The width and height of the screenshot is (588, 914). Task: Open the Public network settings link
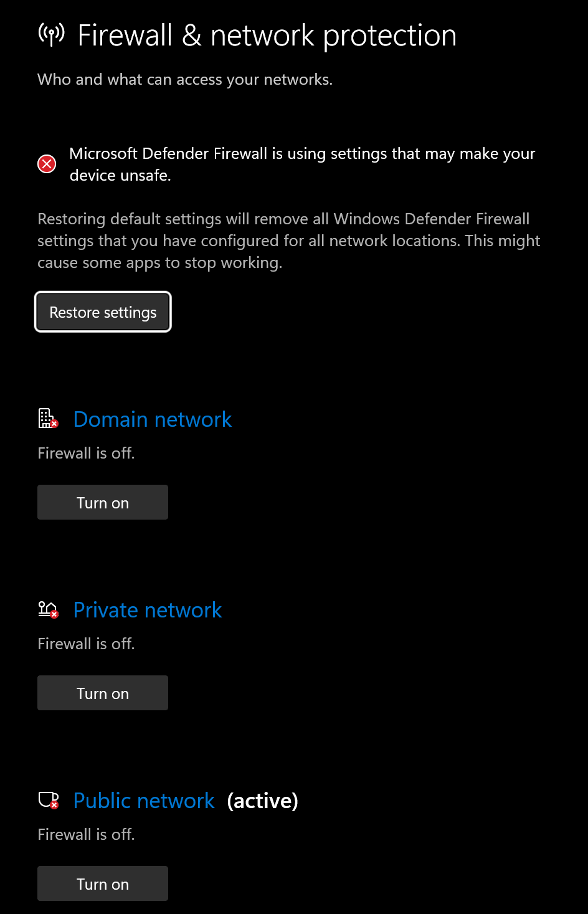(x=144, y=801)
